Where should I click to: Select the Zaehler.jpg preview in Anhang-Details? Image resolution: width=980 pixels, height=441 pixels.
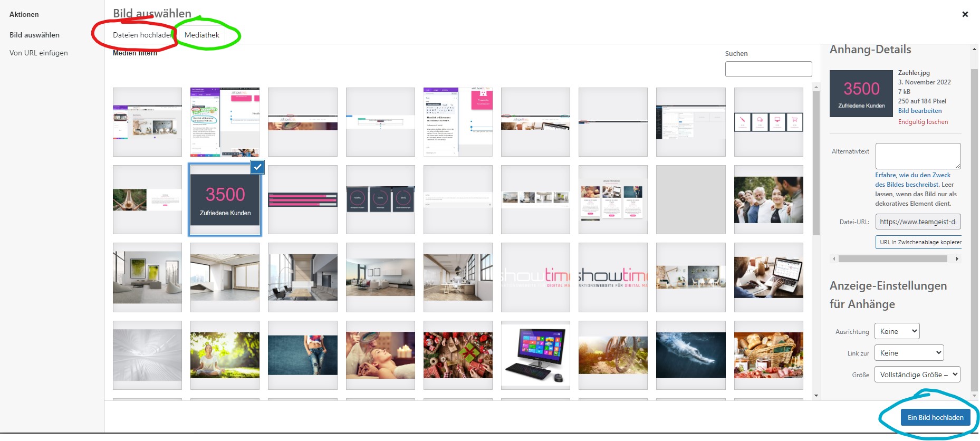tap(861, 93)
